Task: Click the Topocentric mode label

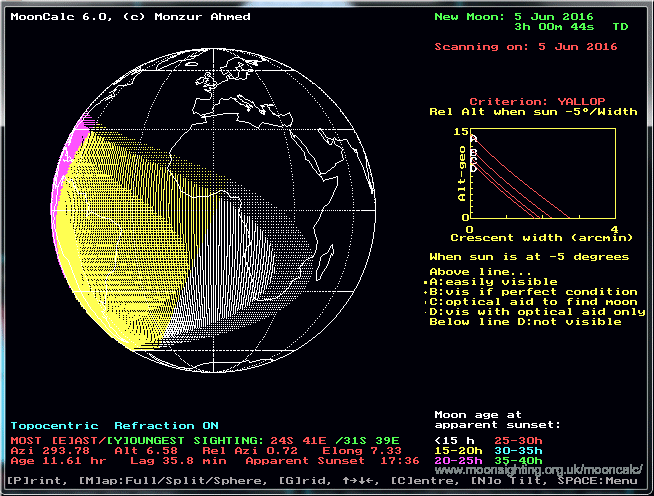Action: pyautogui.click(x=52, y=425)
